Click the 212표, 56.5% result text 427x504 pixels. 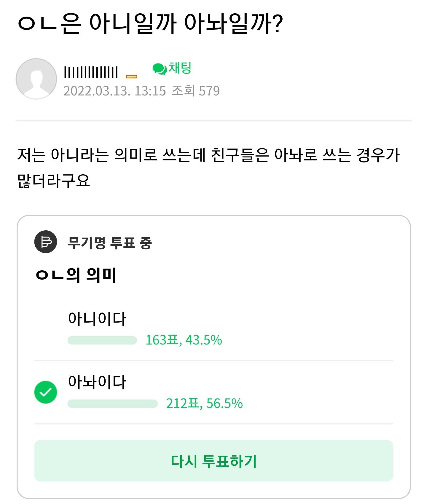204,403
